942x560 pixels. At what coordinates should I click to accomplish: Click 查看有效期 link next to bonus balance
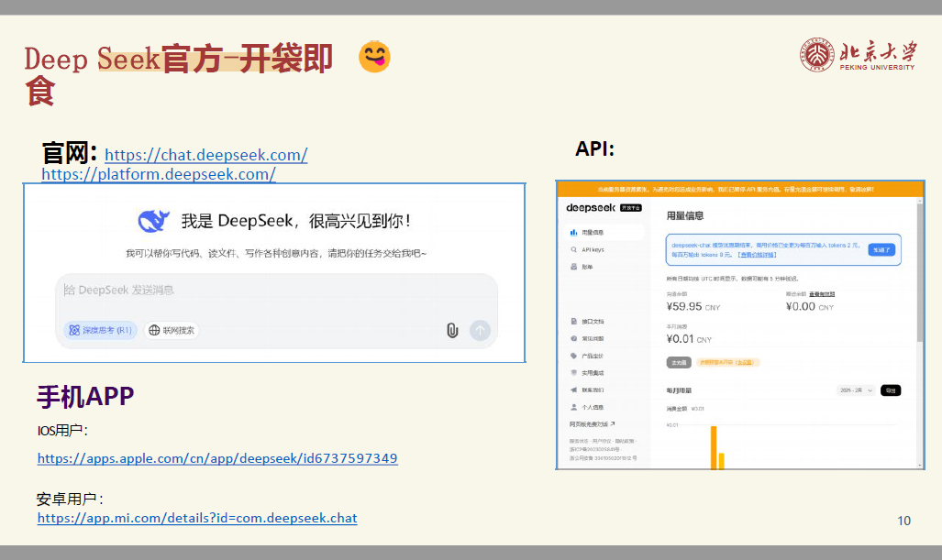[x=822, y=294]
